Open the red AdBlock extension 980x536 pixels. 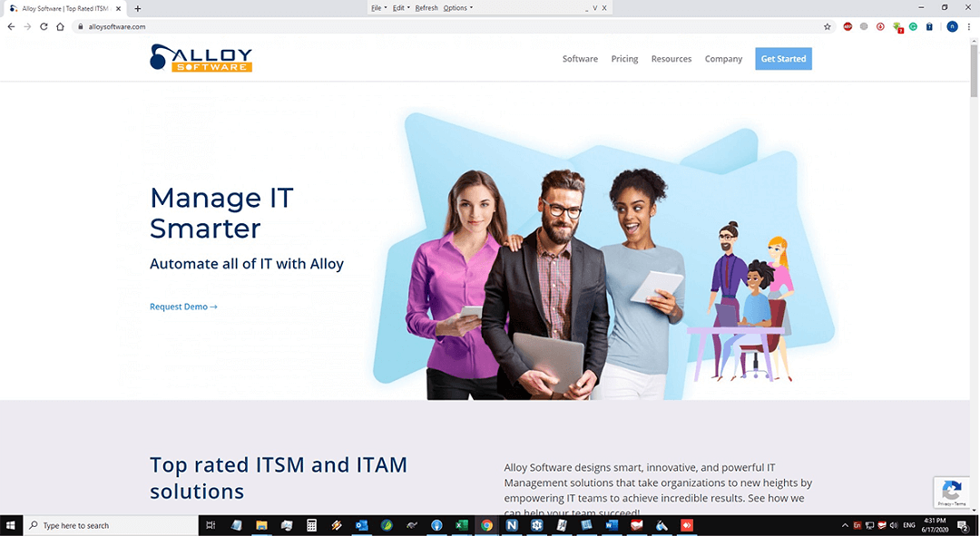848,26
